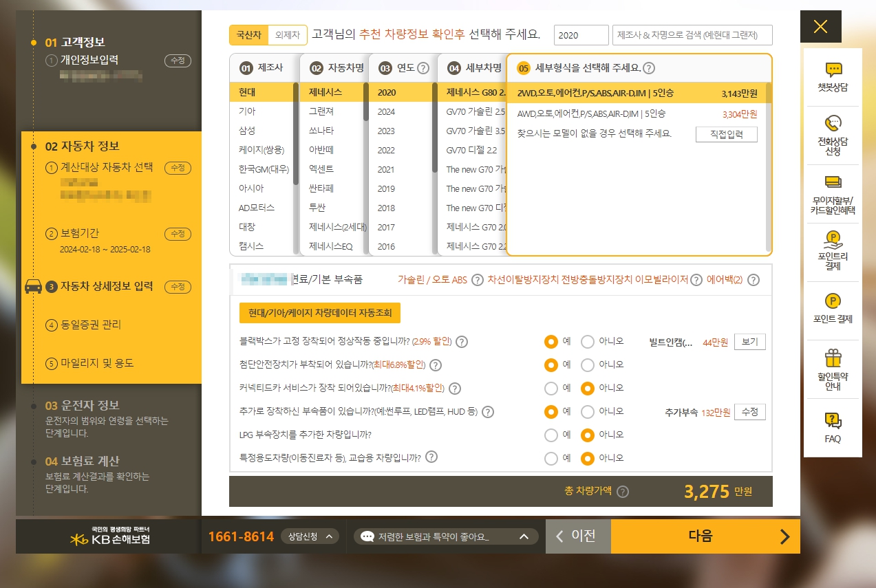Choose AWD trim priced 3,304만원

pyautogui.click(x=637, y=113)
